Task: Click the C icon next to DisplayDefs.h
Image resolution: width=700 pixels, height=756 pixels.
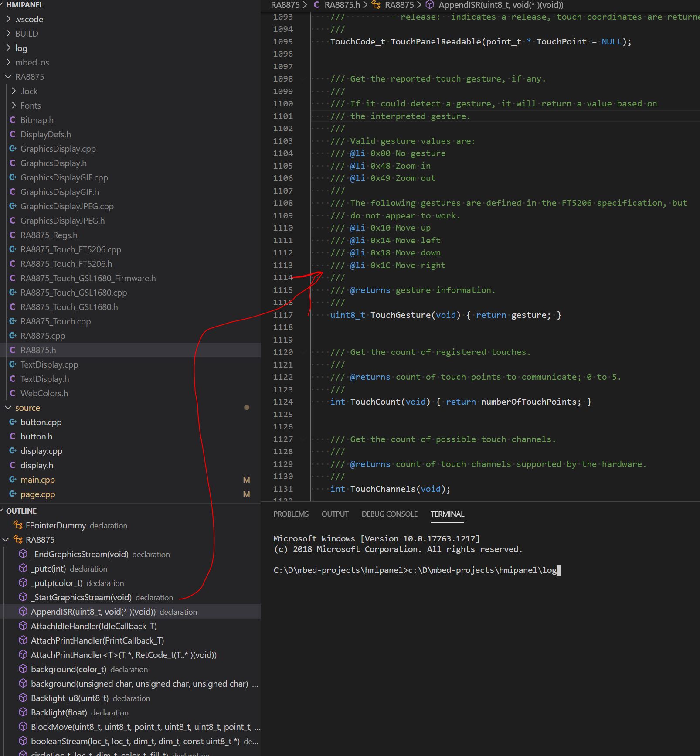Action: click(x=13, y=134)
